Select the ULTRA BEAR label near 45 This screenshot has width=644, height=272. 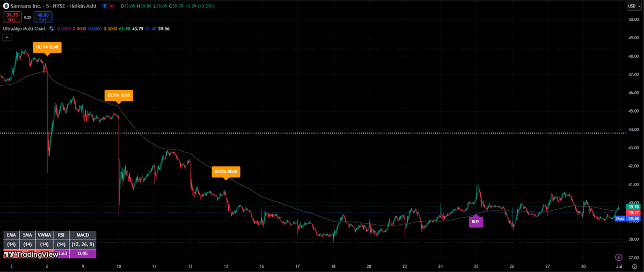pyautogui.click(x=119, y=95)
